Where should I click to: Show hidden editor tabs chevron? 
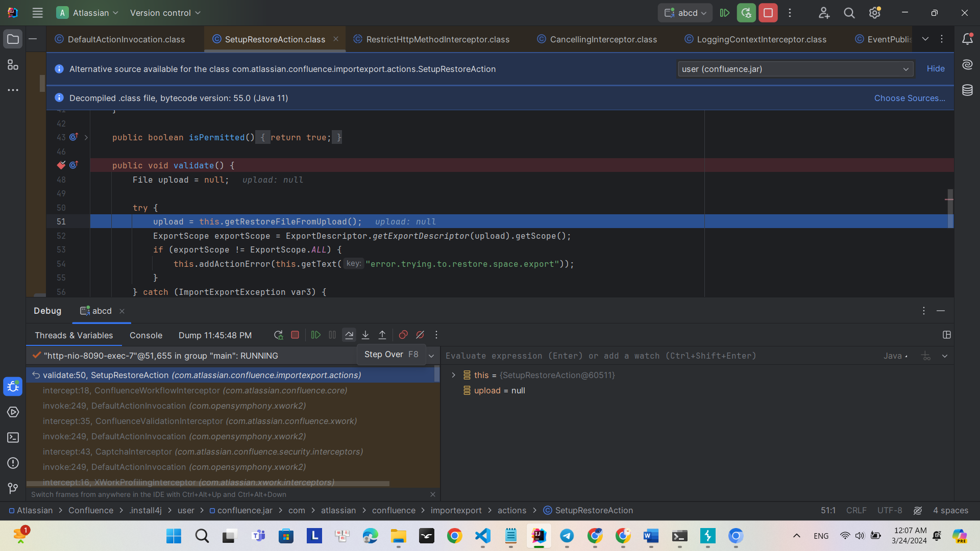point(925,39)
